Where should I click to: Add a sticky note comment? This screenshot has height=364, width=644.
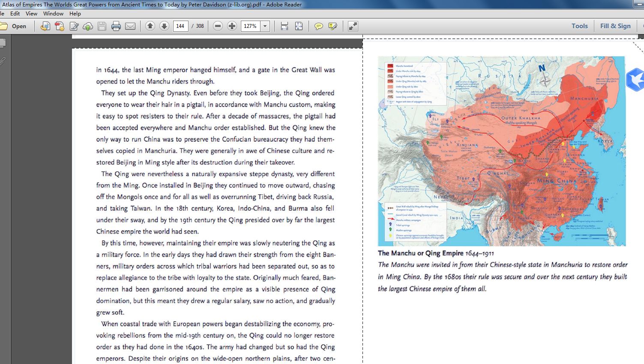pos(318,26)
